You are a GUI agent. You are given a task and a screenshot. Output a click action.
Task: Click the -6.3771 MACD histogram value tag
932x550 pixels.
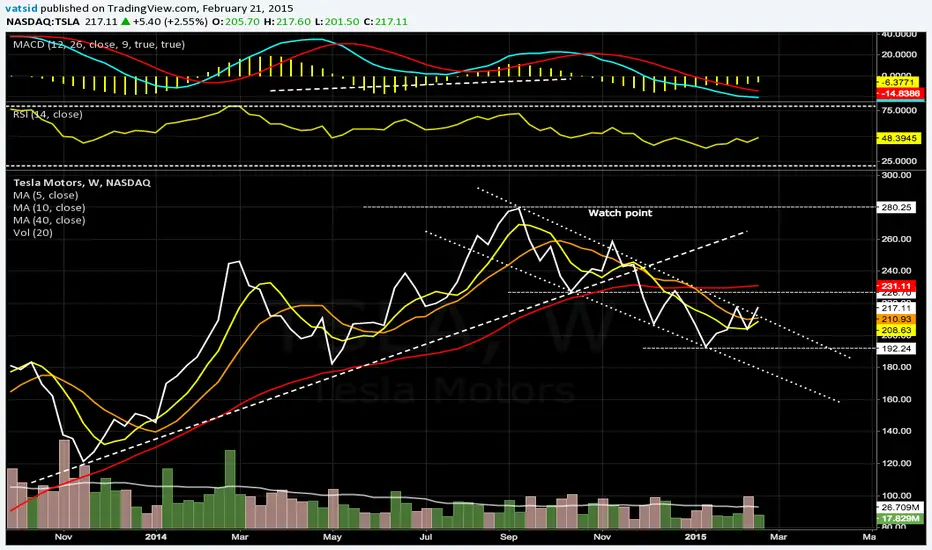click(899, 83)
